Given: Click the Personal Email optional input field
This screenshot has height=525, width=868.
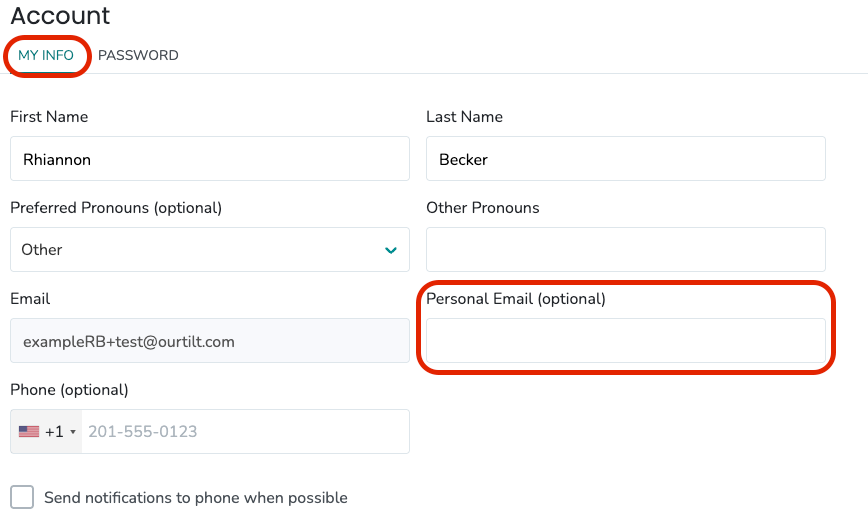Looking at the screenshot, I should (626, 341).
